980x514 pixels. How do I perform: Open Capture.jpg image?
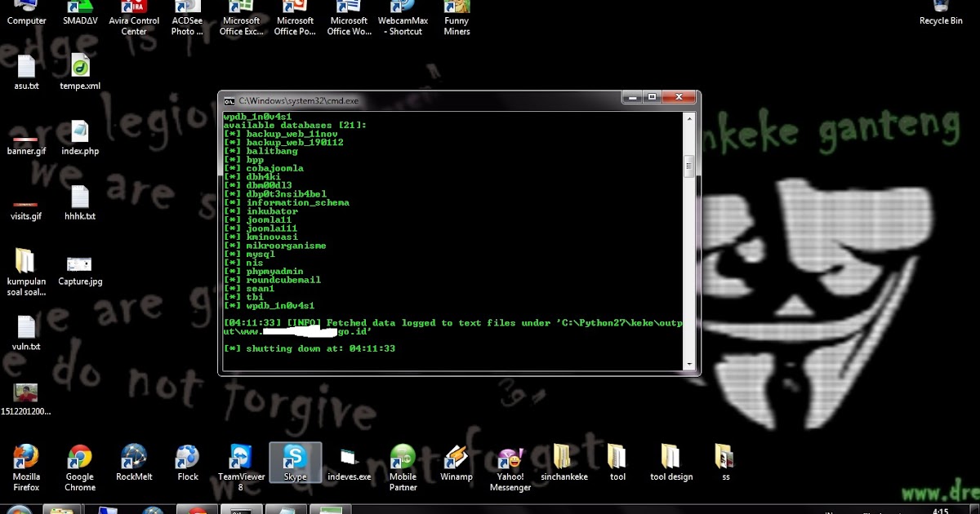(79, 265)
